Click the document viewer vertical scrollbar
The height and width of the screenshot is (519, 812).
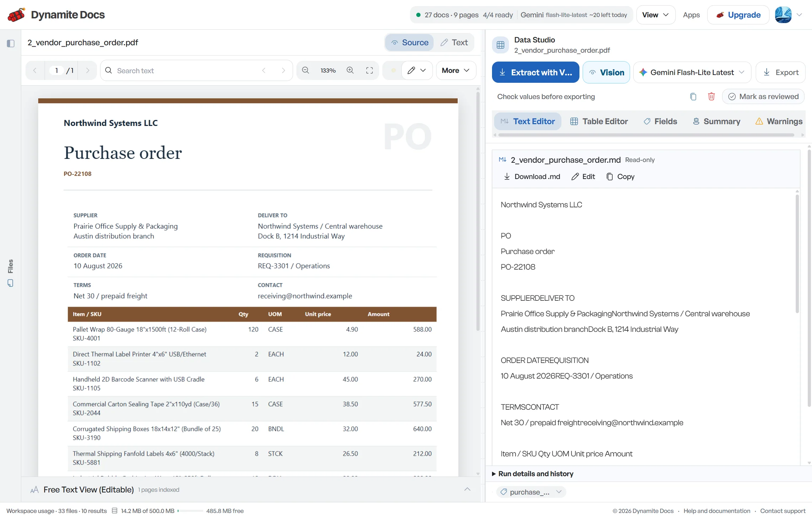(478, 211)
